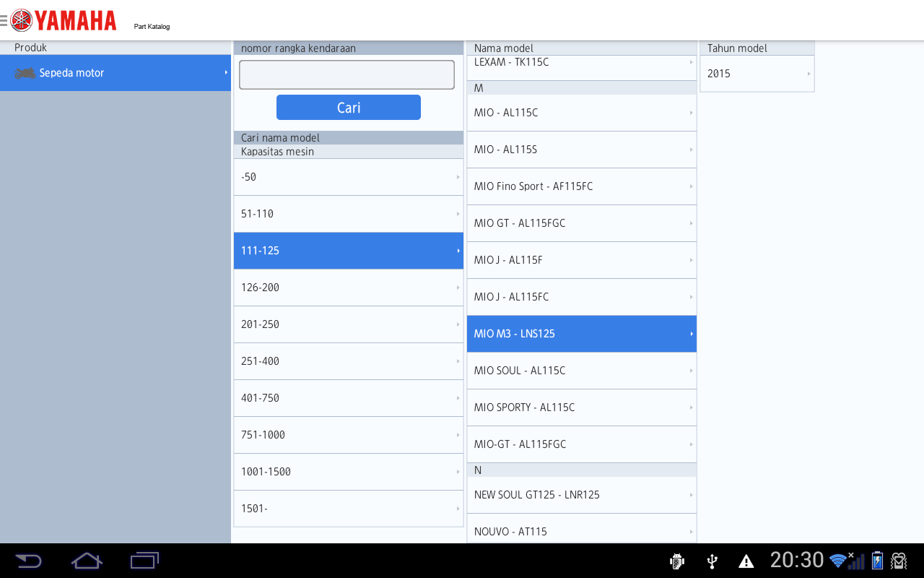Screen dimensions: 924x578
Task: Click the arrow on MIO M3 - LNS125 row
Action: [692, 334]
